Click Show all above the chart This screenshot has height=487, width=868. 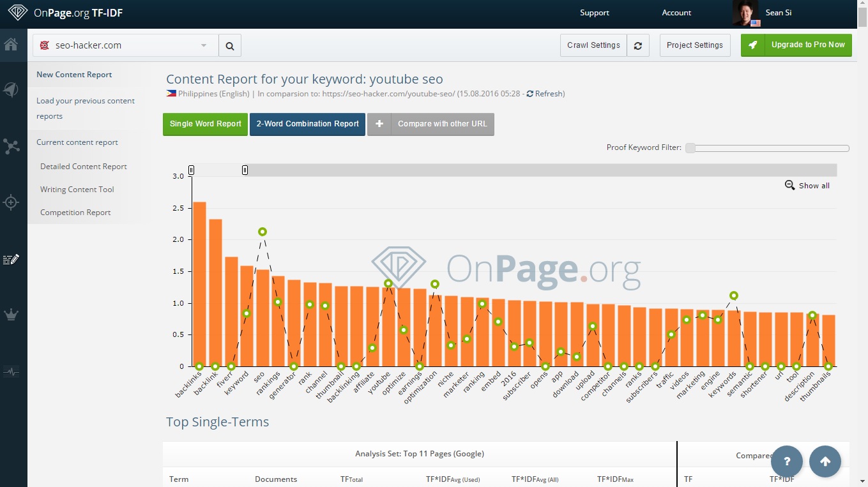pyautogui.click(x=807, y=186)
